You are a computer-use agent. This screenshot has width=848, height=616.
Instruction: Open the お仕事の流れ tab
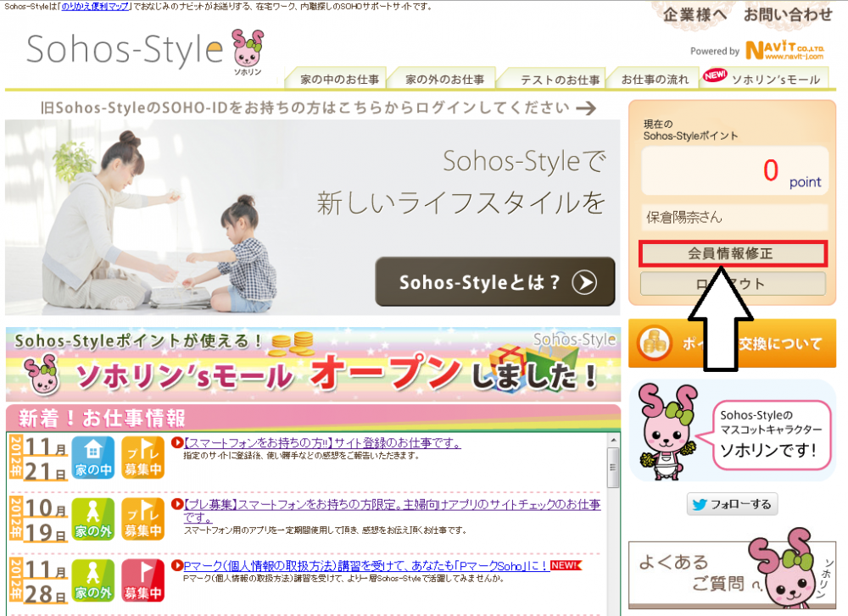[653, 79]
